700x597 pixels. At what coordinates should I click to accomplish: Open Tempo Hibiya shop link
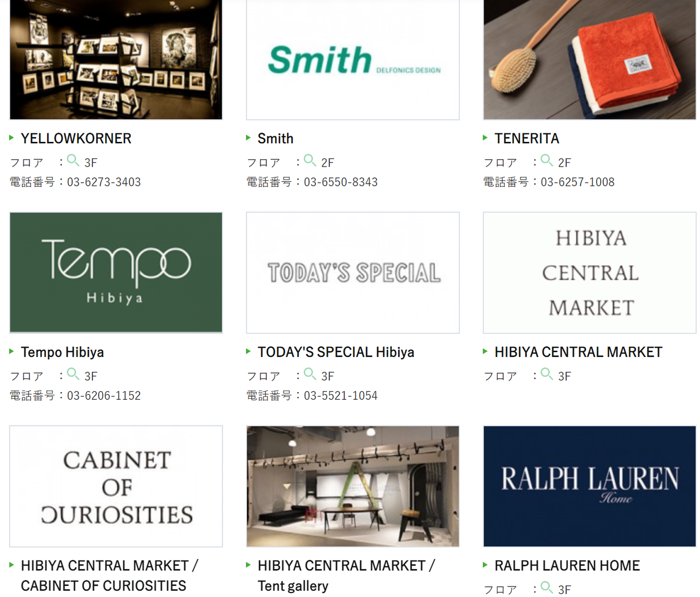tap(62, 352)
